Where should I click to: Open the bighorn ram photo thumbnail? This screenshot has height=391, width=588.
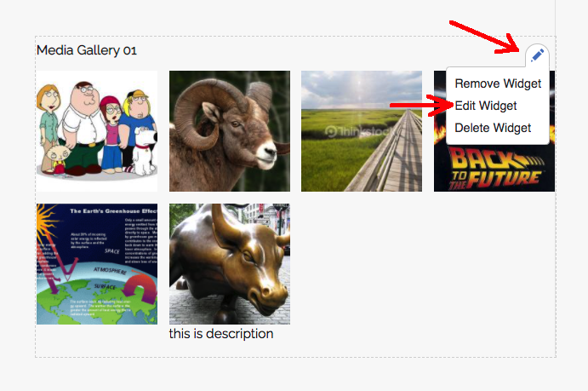(230, 131)
